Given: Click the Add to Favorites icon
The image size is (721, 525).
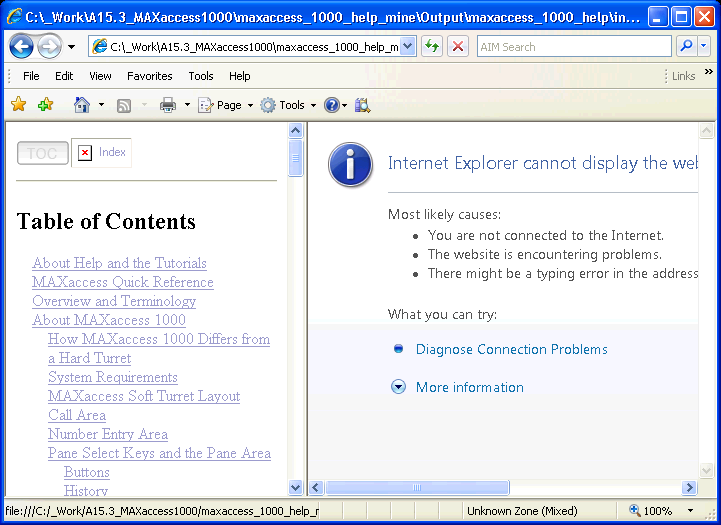Looking at the screenshot, I should point(45,104).
